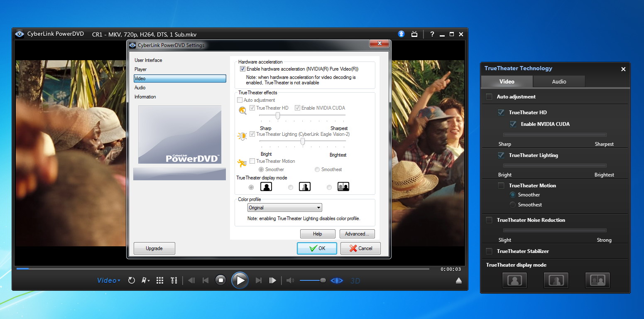The height and width of the screenshot is (319, 644).
Task: Uncheck Enable NVIDIA CUDA in the TrueTheater panel
Action: 513,124
